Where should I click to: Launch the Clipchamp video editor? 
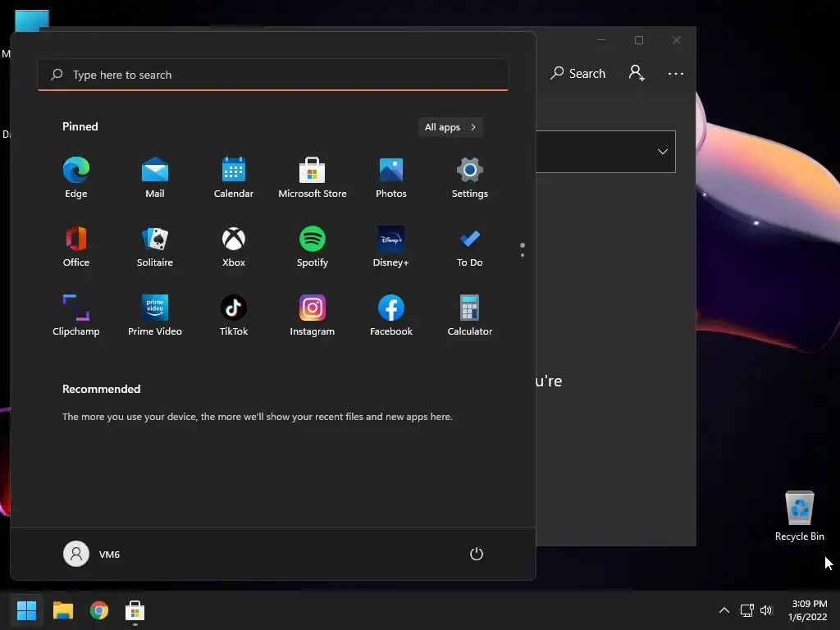[76, 316]
